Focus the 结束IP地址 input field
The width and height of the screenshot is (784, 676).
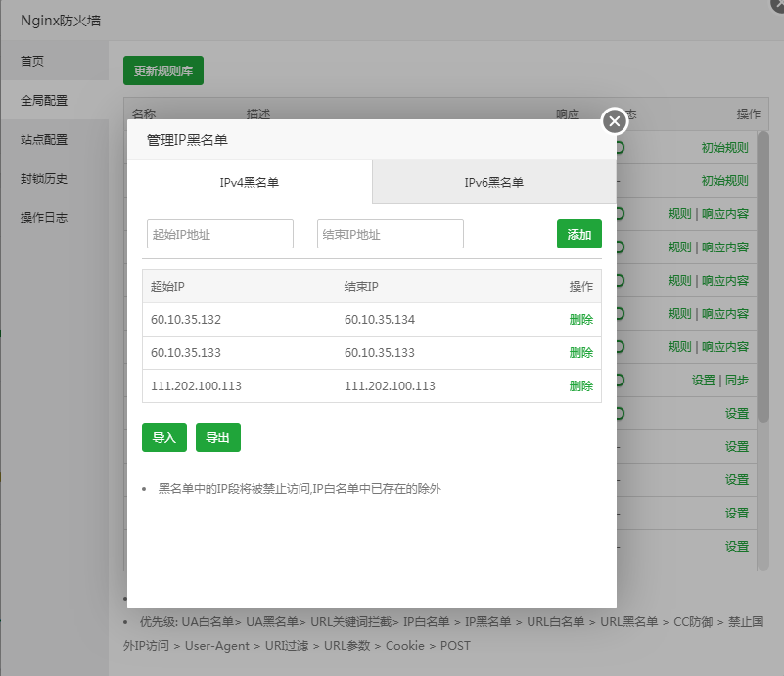point(390,234)
